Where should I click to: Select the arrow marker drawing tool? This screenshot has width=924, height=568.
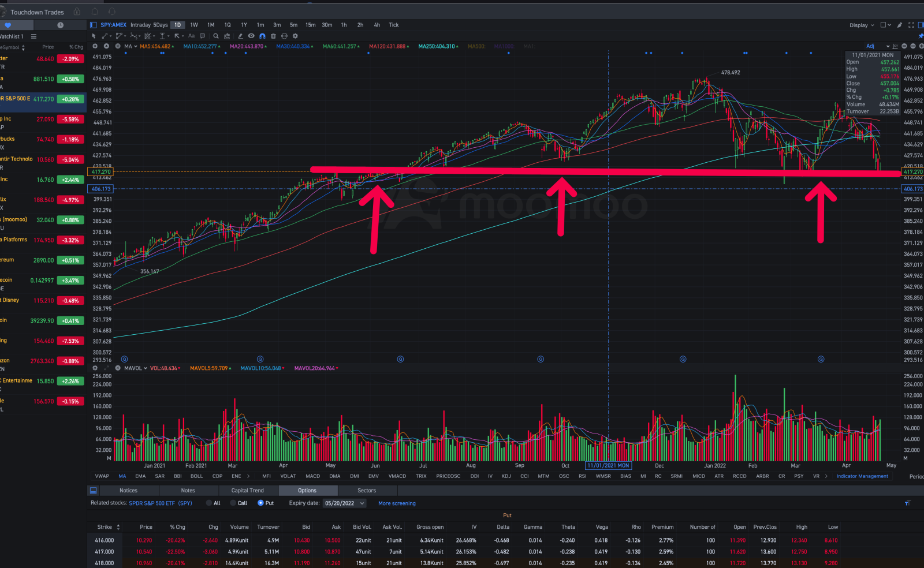pyautogui.click(x=177, y=36)
